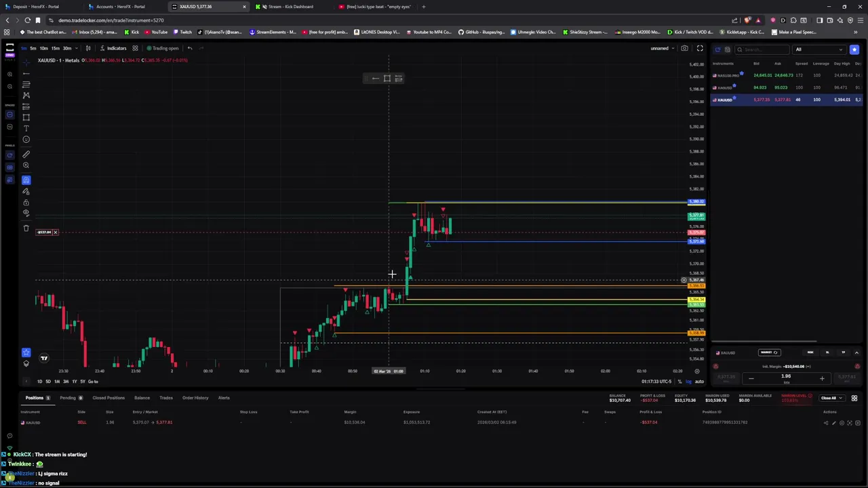Click the 1.96 lot size field
The height and width of the screenshot is (488, 868).
coord(786,377)
